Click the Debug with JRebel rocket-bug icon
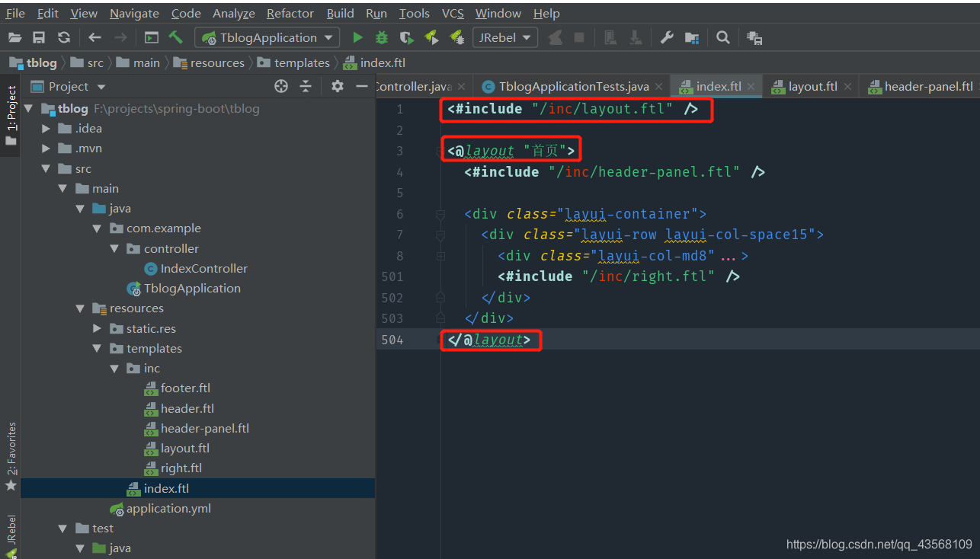This screenshot has width=980, height=559. (x=457, y=37)
